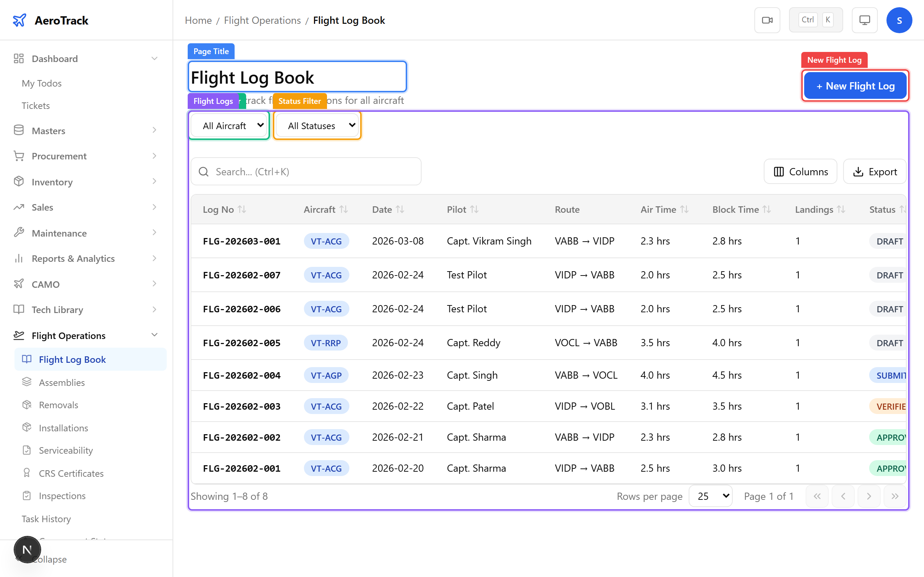Click inside the Search input field
This screenshot has height=577, width=924.
(305, 171)
